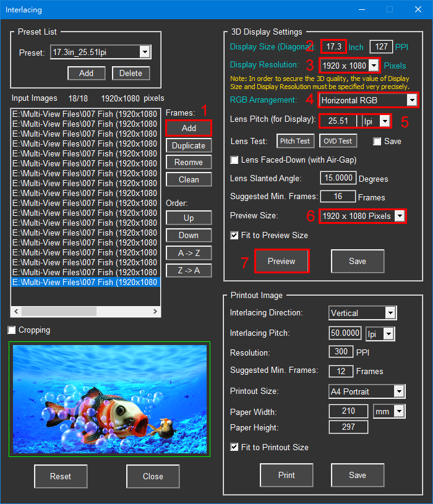
Task: Enable the Cropping checkbox
Action: coord(12,330)
